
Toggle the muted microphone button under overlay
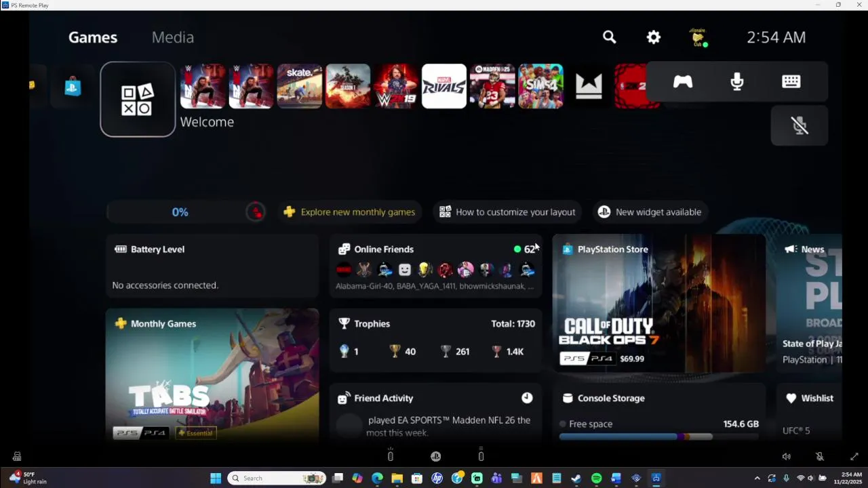click(800, 125)
